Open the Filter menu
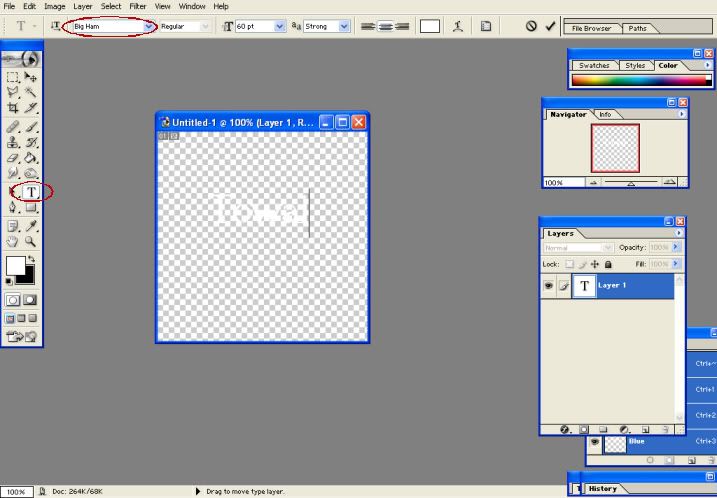The width and height of the screenshot is (717, 498). tap(138, 6)
